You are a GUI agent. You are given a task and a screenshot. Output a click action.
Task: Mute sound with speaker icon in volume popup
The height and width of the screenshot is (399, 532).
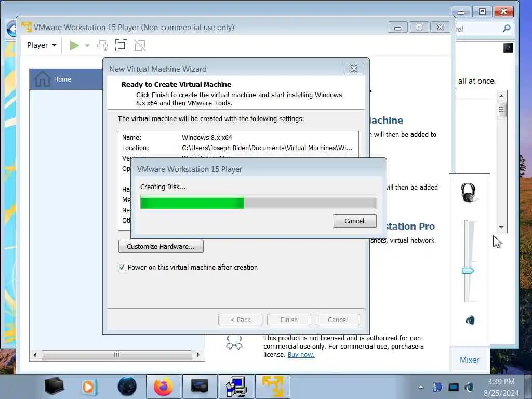(470, 320)
